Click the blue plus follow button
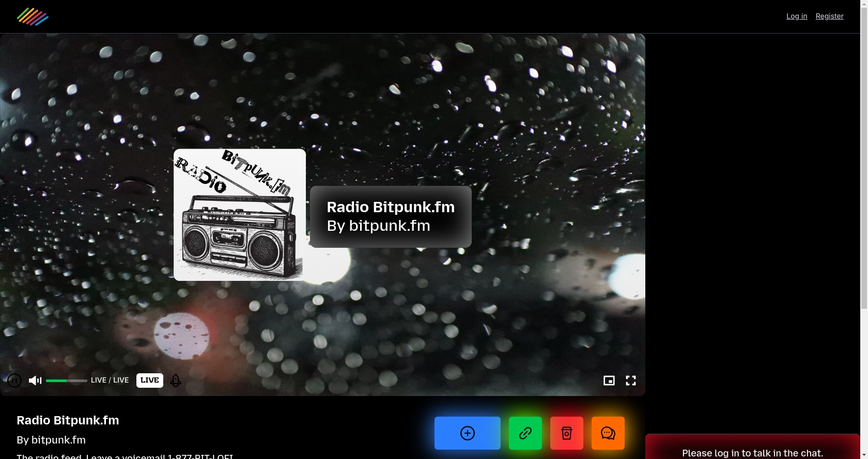This screenshot has width=868, height=459. tap(468, 433)
